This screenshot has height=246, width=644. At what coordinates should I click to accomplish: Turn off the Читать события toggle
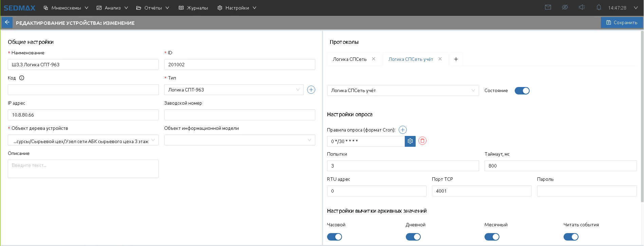click(571, 237)
